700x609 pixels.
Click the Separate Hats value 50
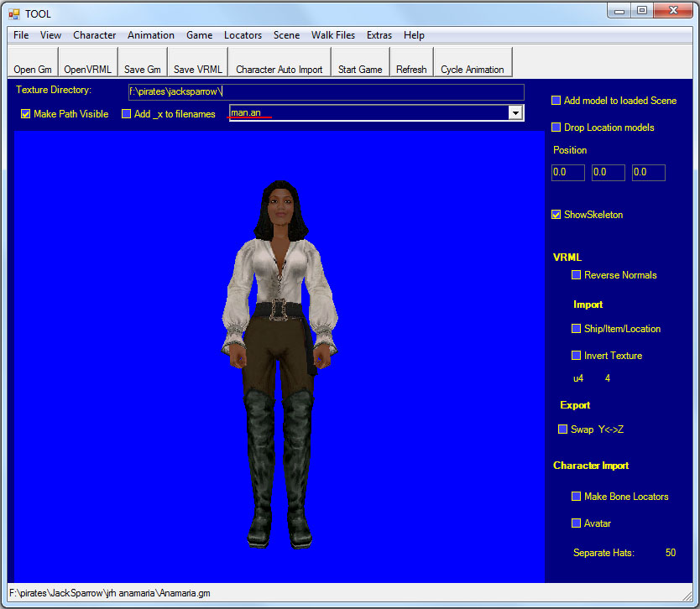pyautogui.click(x=671, y=553)
